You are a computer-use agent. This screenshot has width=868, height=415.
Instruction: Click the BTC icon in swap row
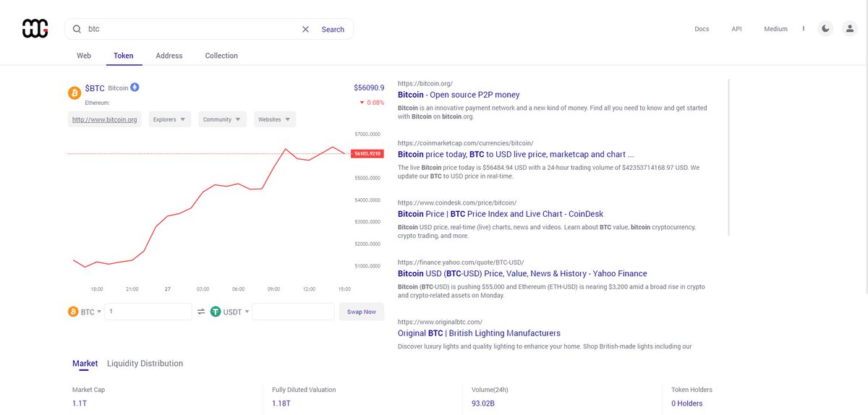point(73,312)
